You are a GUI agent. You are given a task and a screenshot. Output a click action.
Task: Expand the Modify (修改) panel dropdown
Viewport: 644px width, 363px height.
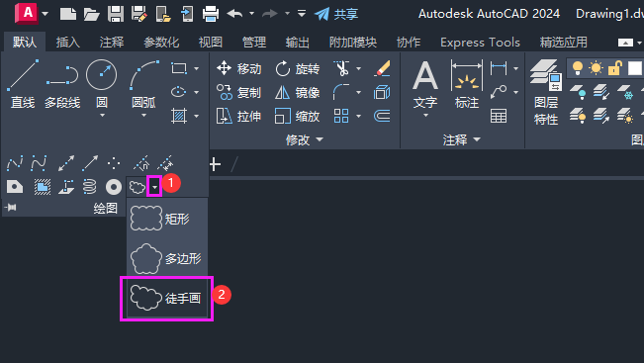click(x=305, y=140)
